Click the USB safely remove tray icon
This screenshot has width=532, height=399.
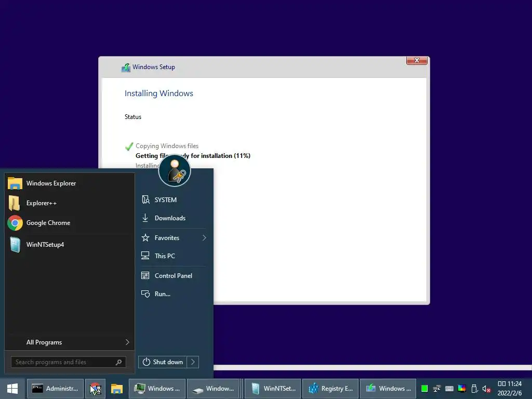click(x=474, y=389)
